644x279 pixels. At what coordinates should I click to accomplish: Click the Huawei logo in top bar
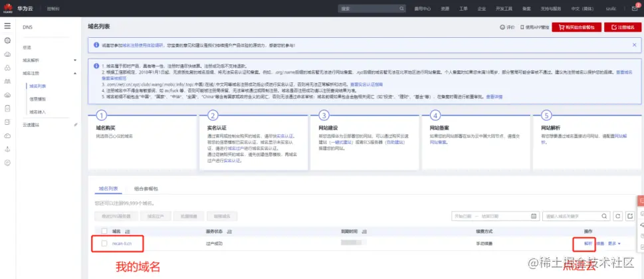tap(8, 8)
